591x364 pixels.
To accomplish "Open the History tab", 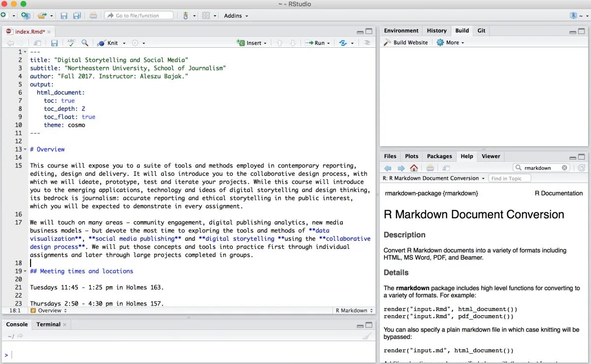I will pos(436,31).
